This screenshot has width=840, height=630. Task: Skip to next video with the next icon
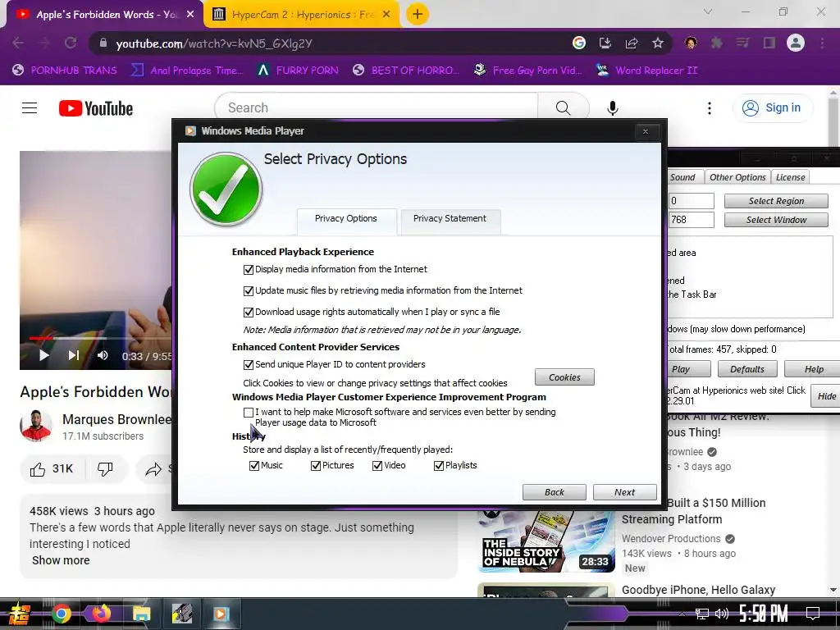pyautogui.click(x=73, y=356)
